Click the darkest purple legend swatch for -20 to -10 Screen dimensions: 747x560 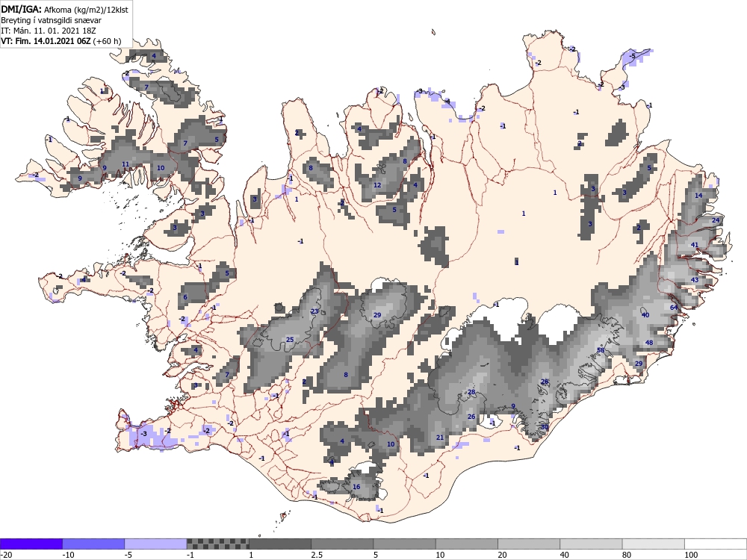(x=31, y=544)
